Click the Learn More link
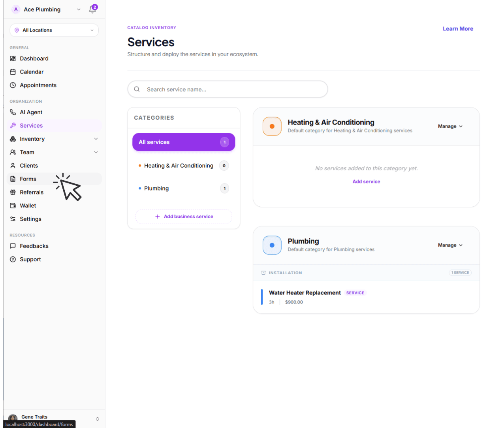The height and width of the screenshot is (428, 504). pos(457,29)
